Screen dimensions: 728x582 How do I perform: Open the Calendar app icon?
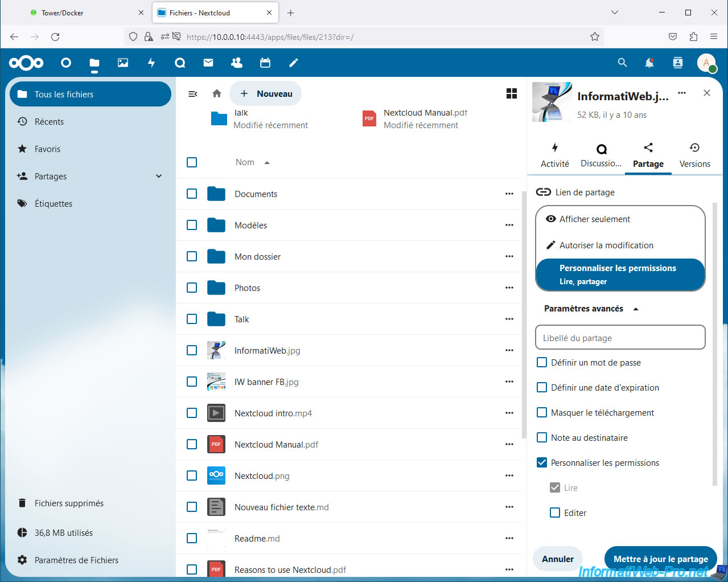point(265,63)
